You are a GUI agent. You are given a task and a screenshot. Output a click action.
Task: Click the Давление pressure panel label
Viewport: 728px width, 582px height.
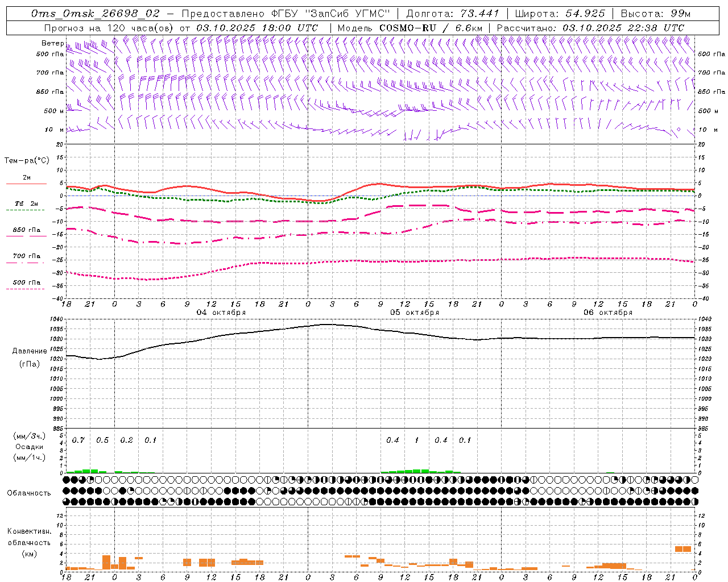[x=30, y=351]
